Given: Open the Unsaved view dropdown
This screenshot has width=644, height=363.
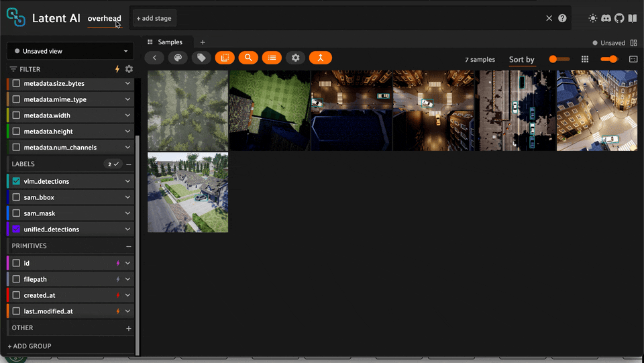Looking at the screenshot, I should pyautogui.click(x=70, y=51).
